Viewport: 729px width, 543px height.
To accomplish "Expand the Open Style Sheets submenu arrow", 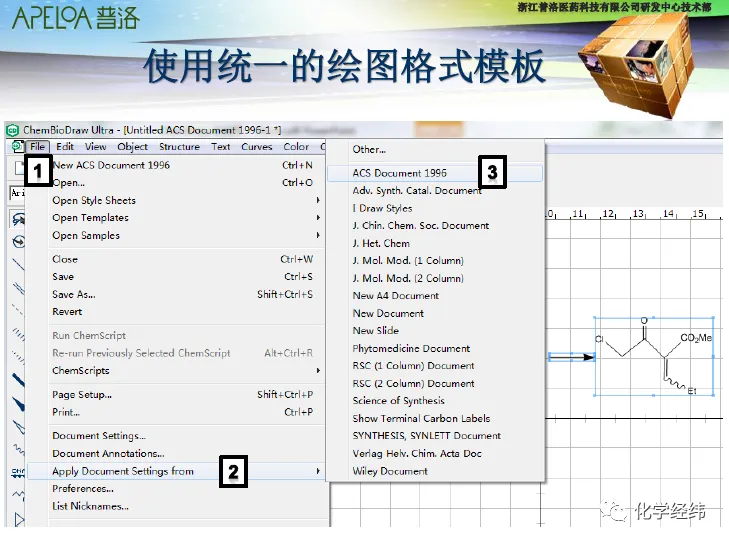I will coord(318,200).
